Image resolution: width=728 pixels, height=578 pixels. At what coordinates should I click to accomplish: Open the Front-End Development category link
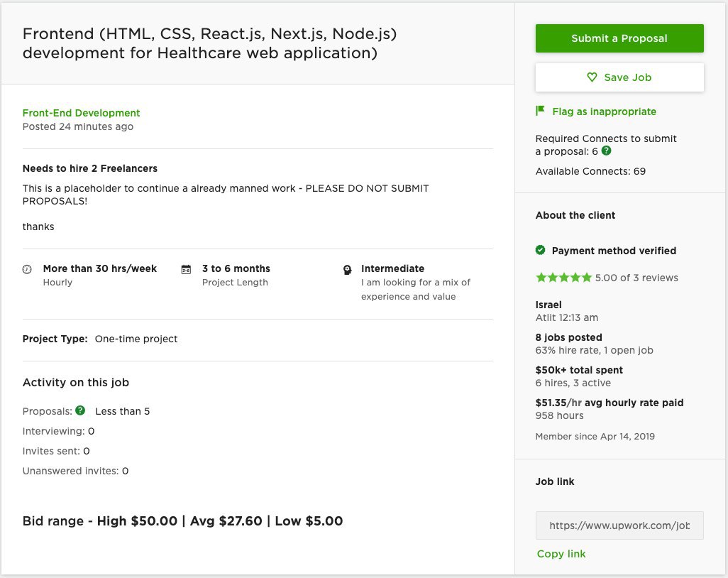click(x=82, y=113)
